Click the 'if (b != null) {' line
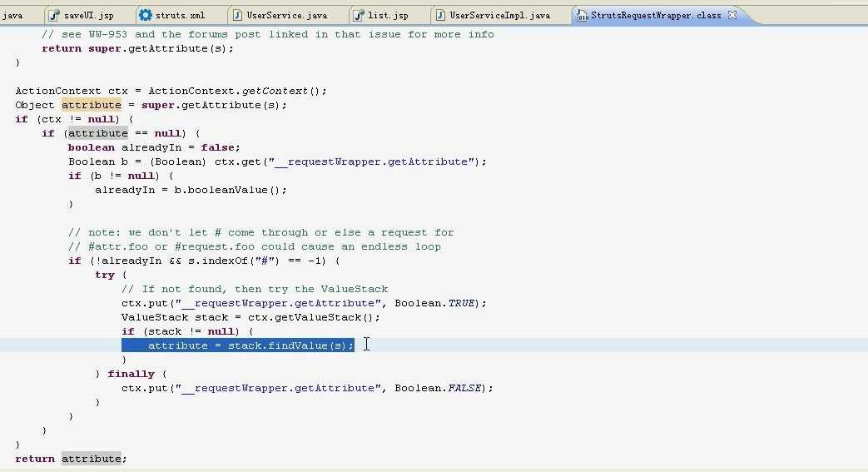Screen dimensions: 868x472 pos(121,176)
